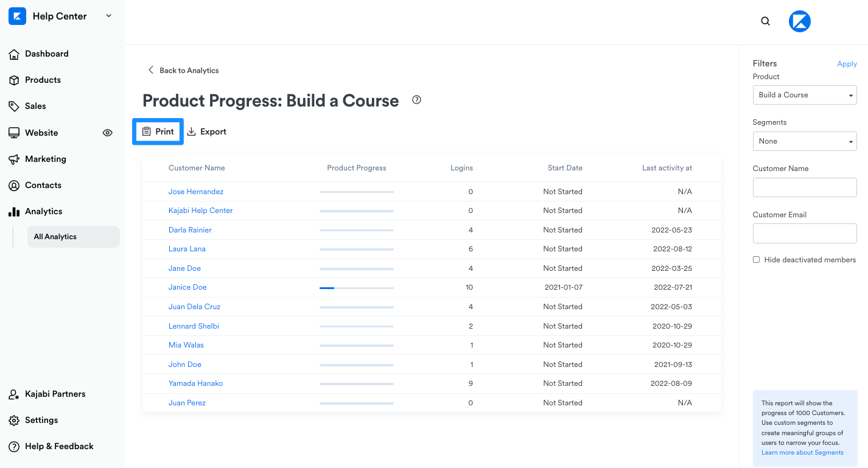Open the Product dropdown Build a Course

[805, 95]
